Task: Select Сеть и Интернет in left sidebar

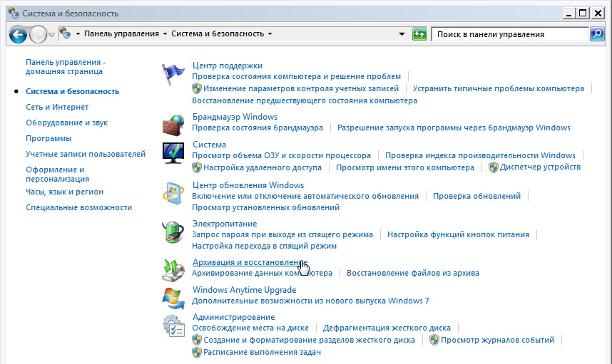Action: [57, 107]
